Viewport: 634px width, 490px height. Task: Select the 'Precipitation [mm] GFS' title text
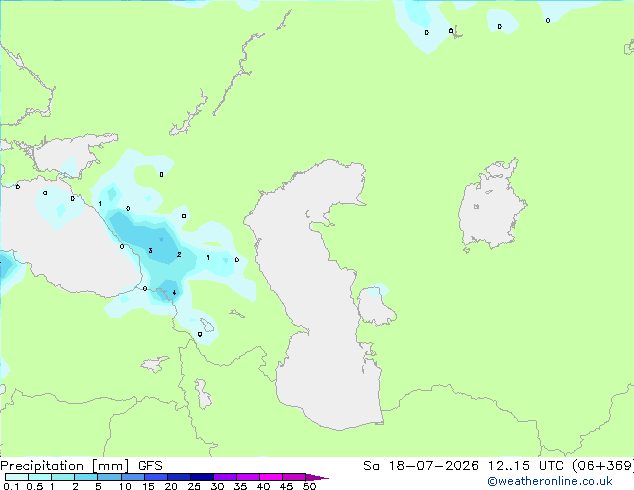81,466
